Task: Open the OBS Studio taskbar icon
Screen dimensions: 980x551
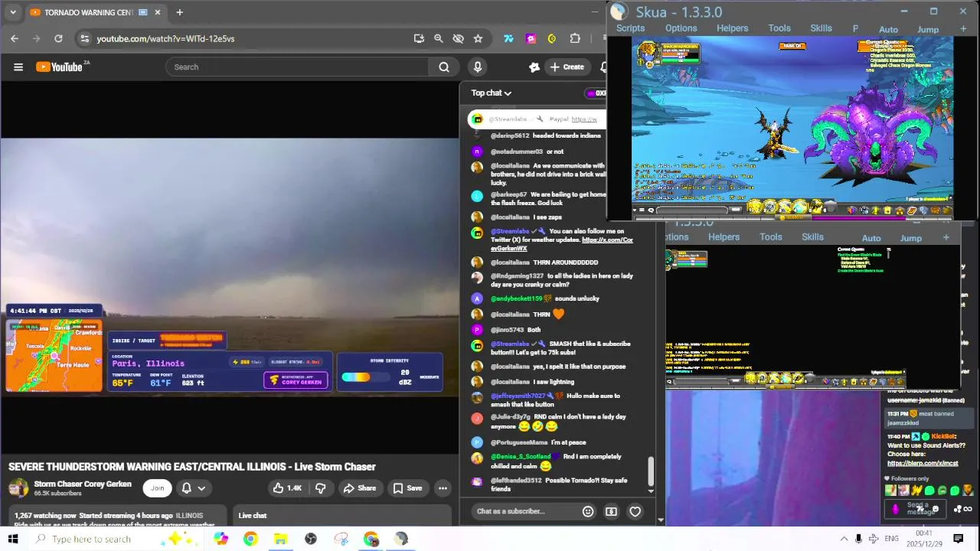Action: pyautogui.click(x=310, y=539)
